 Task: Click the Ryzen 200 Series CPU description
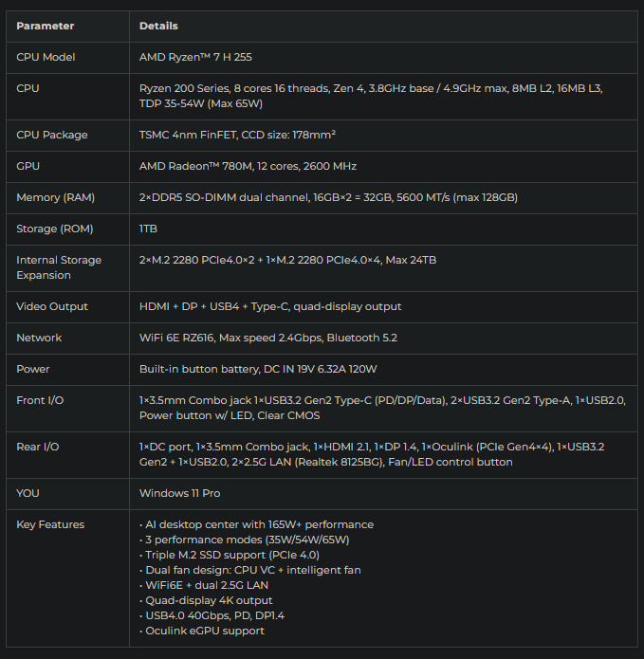point(371,96)
